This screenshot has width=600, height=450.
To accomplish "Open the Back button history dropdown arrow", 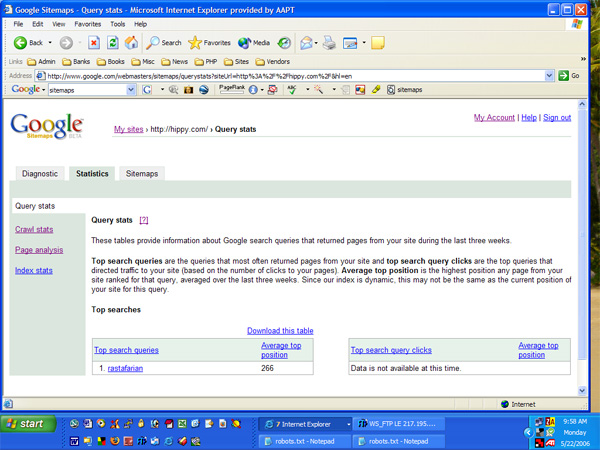I will point(50,43).
